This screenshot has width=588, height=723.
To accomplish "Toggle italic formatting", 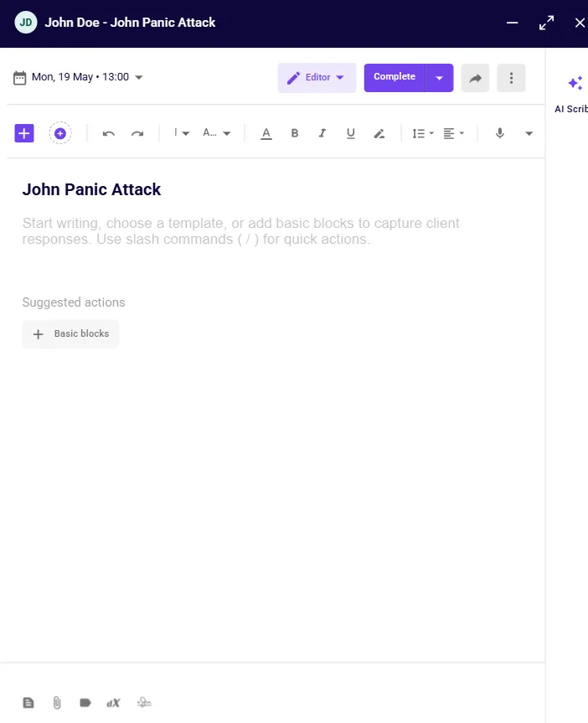I will pyautogui.click(x=322, y=133).
